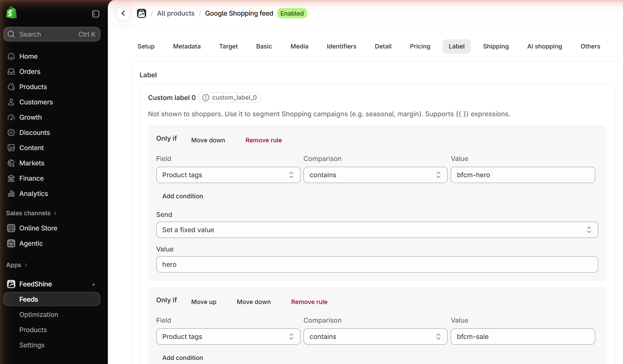This screenshot has height=364, width=623.
Task: Open Field dropdown in bfcm-hero rule
Action: point(228,175)
